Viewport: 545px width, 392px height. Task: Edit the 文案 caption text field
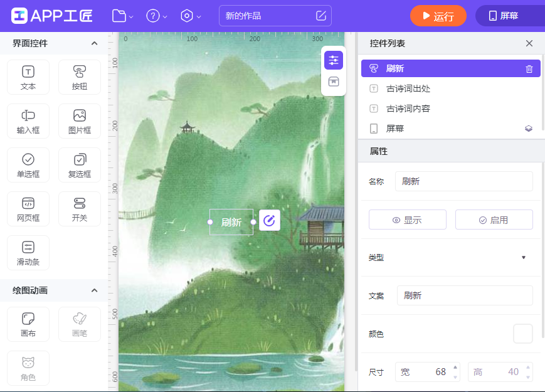[465, 295]
